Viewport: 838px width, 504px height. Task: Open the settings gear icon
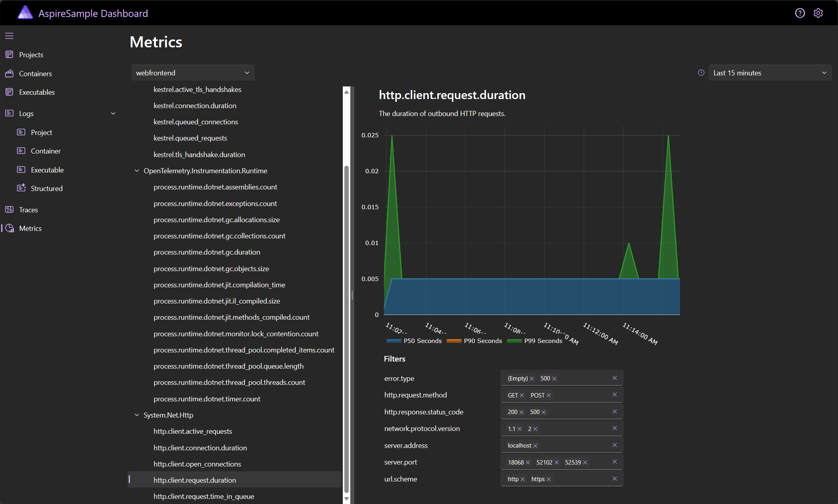[818, 13]
